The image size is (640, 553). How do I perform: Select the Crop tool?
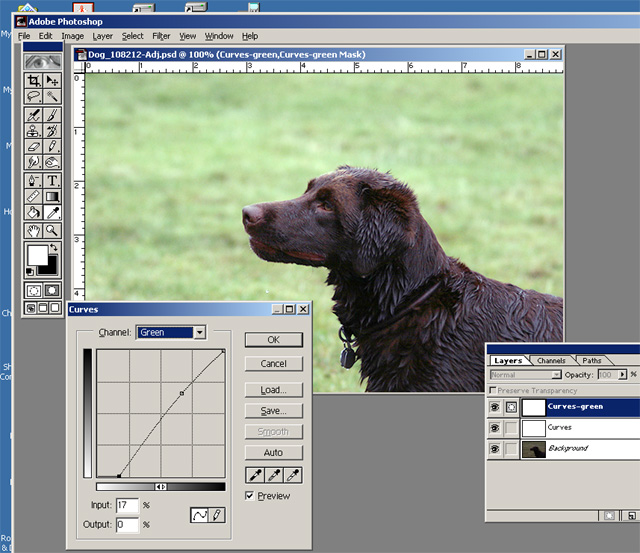33,80
